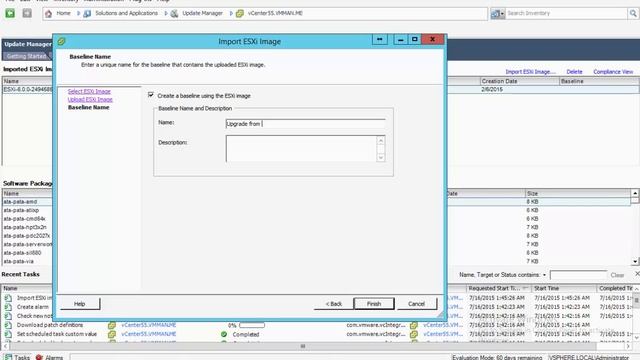Go to Home via the house icon
The height and width of the screenshot is (360, 640).
(49, 13)
